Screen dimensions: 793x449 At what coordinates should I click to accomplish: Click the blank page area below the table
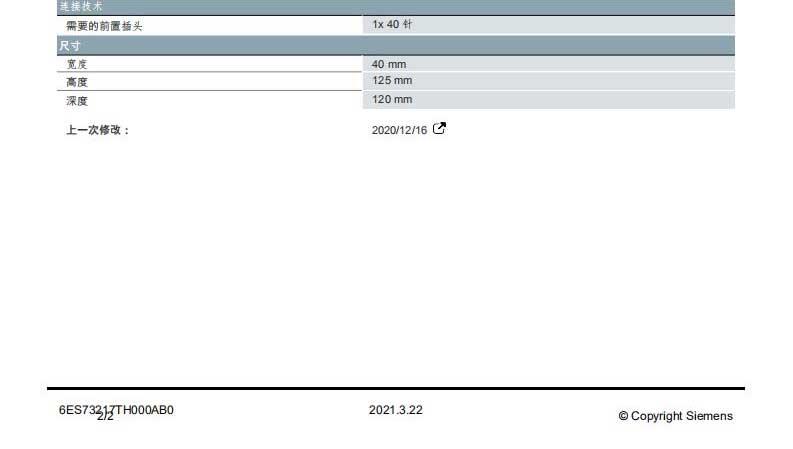(x=395, y=260)
